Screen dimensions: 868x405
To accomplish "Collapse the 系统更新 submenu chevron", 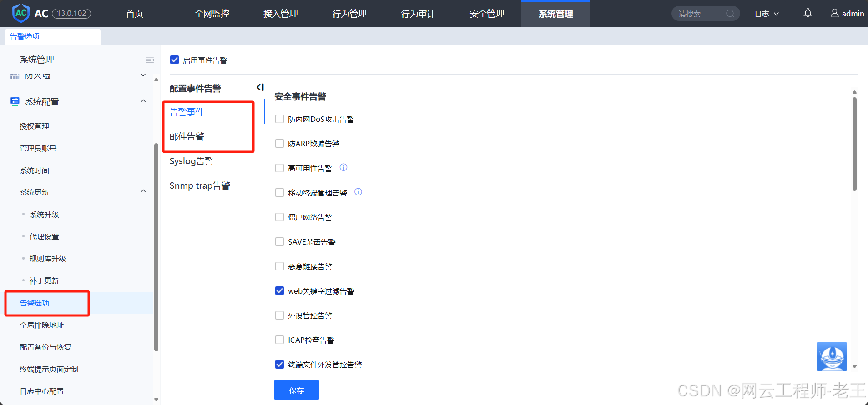I will (x=143, y=191).
